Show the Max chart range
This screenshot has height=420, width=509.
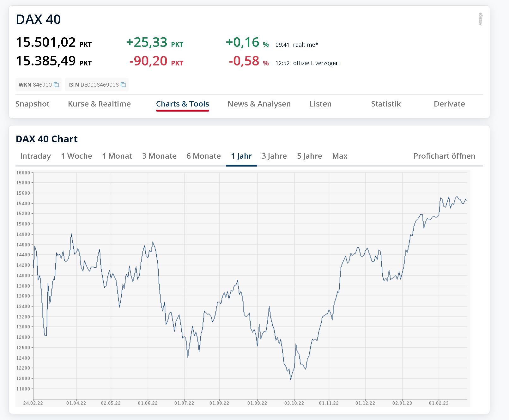pyautogui.click(x=340, y=156)
